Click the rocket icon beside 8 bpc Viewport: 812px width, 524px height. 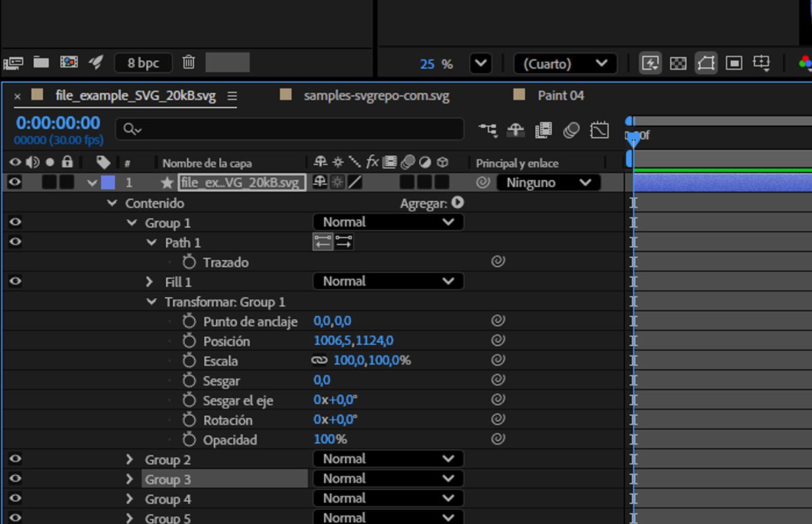[x=96, y=62]
